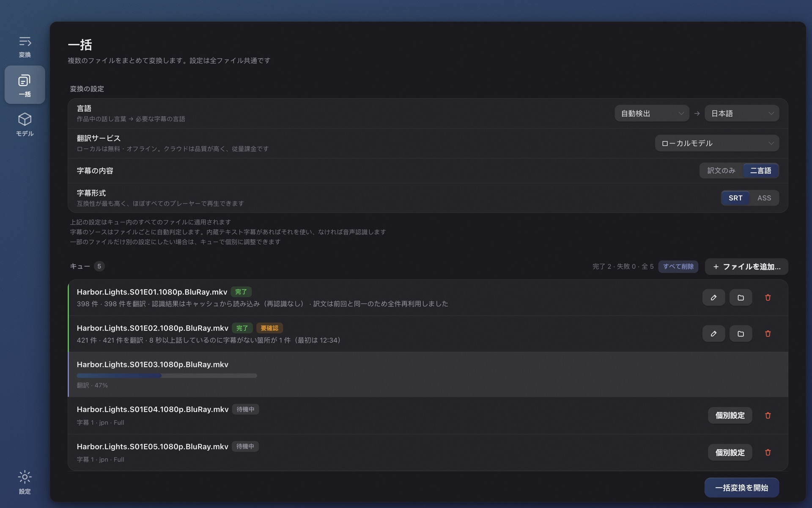Open 日本語 target language dropdown

point(741,113)
